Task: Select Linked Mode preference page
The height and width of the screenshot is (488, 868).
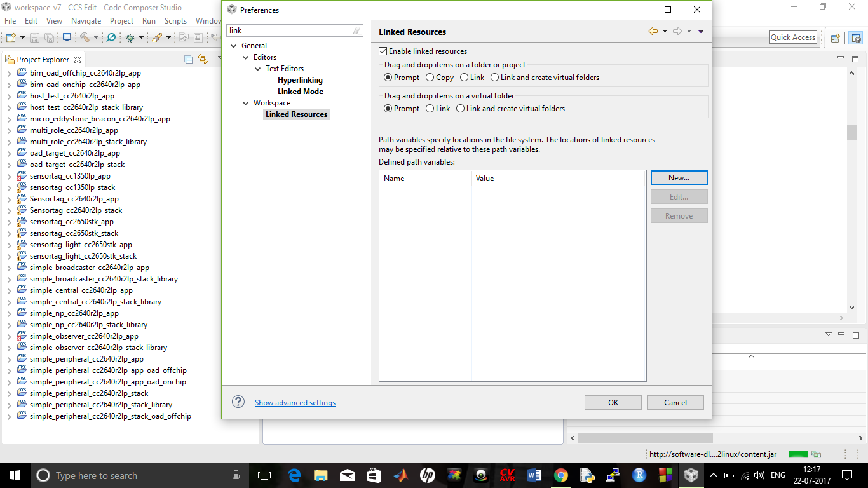Action: [x=301, y=91]
